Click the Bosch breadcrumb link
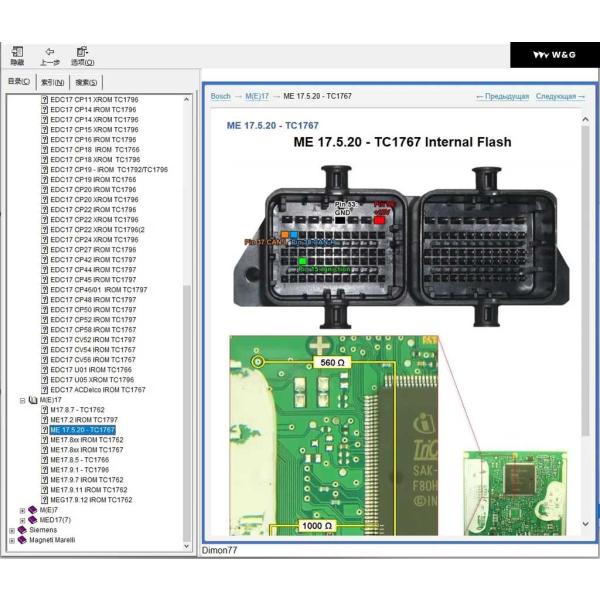 point(220,96)
